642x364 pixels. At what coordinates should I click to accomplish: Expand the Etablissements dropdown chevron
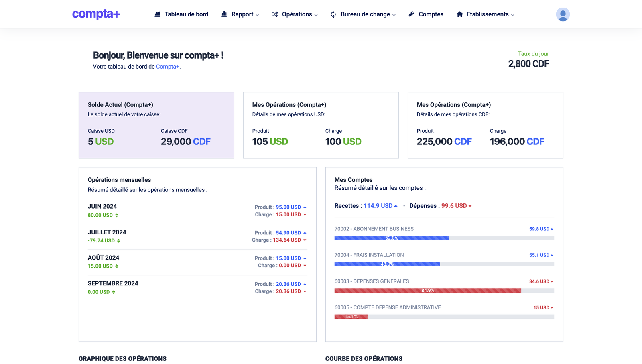point(513,15)
